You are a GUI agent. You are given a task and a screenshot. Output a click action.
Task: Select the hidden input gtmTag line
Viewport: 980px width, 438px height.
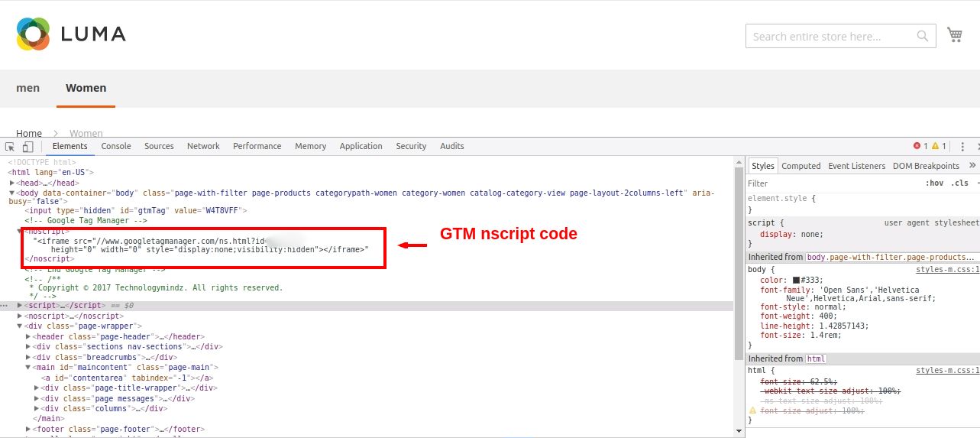tap(135, 210)
